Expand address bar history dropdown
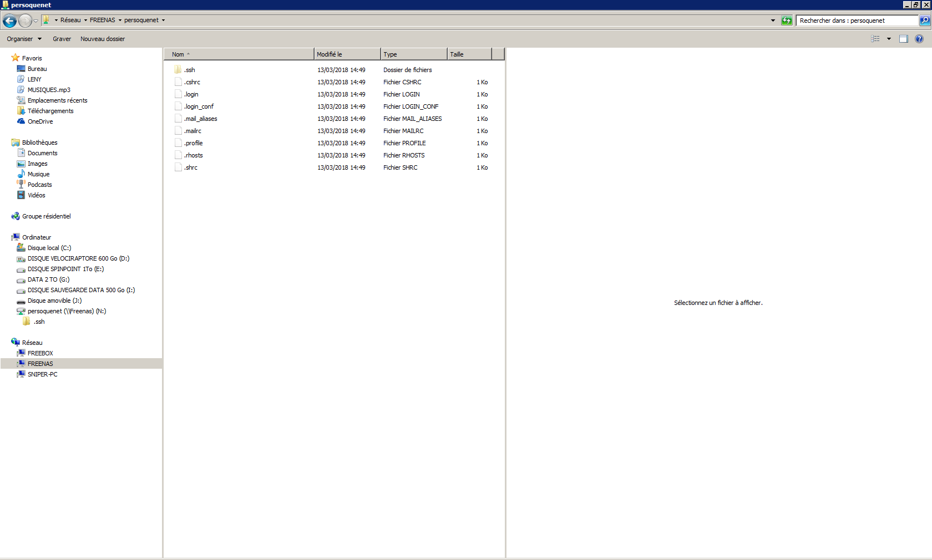Viewport: 932px width, 560px height. (773, 21)
